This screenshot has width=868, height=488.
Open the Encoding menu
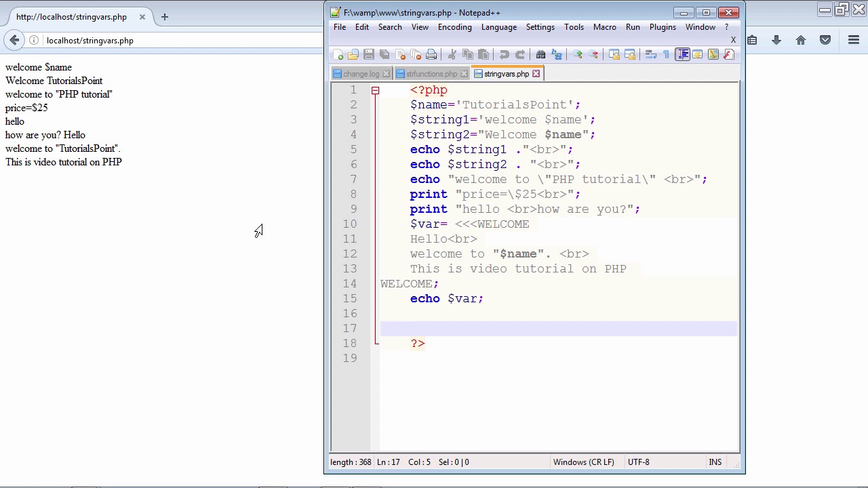tap(454, 27)
